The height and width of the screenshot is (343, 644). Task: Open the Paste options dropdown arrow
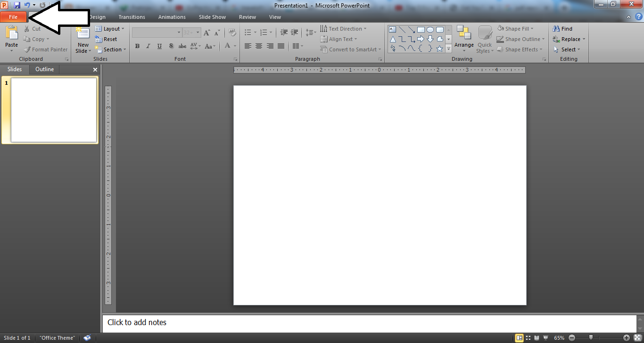tap(12, 51)
